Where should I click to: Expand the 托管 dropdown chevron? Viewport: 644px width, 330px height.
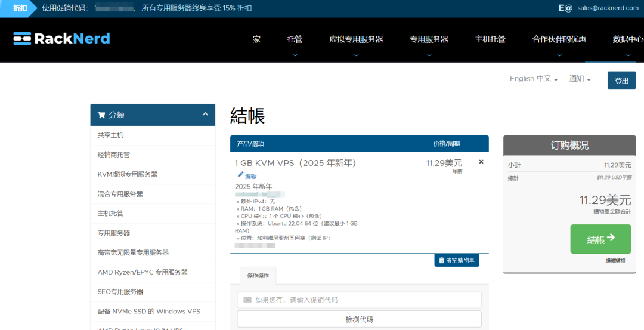tap(295, 55)
